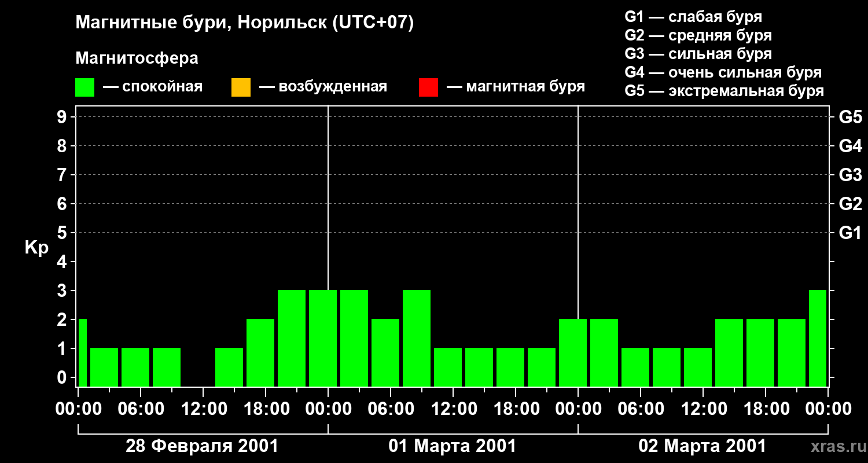868x463 pixels.
Task: Click the only Kp 3 bar on 02 Марта
Action: [x=818, y=338]
